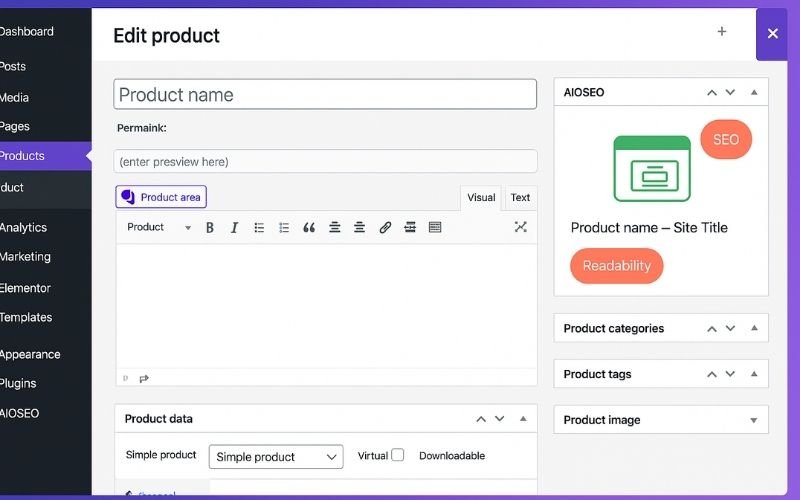Click the plus icon in header
The width and height of the screenshot is (800, 500).
[x=721, y=32]
